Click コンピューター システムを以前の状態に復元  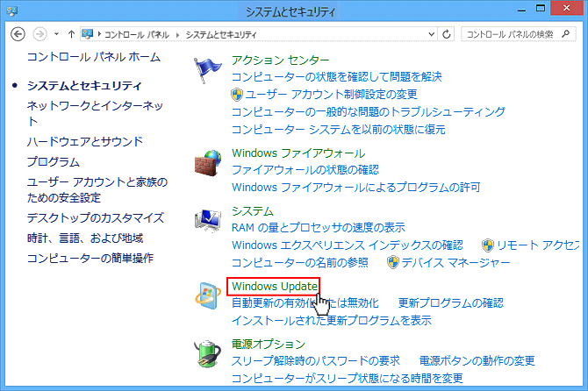coord(339,130)
